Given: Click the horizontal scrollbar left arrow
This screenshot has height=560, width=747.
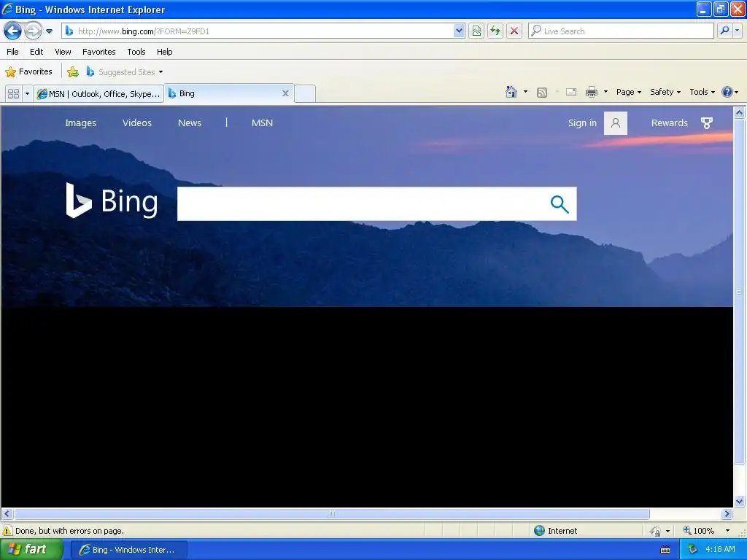Looking at the screenshot, I should (7, 514).
